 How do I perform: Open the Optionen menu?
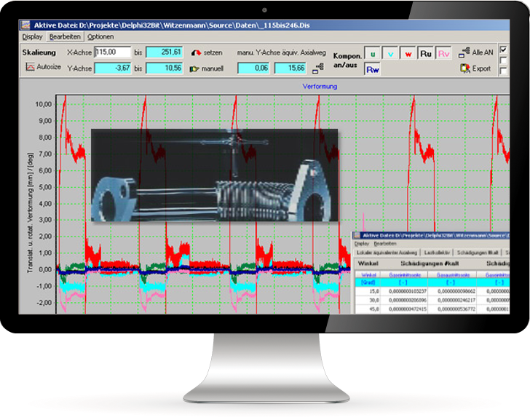click(x=100, y=36)
